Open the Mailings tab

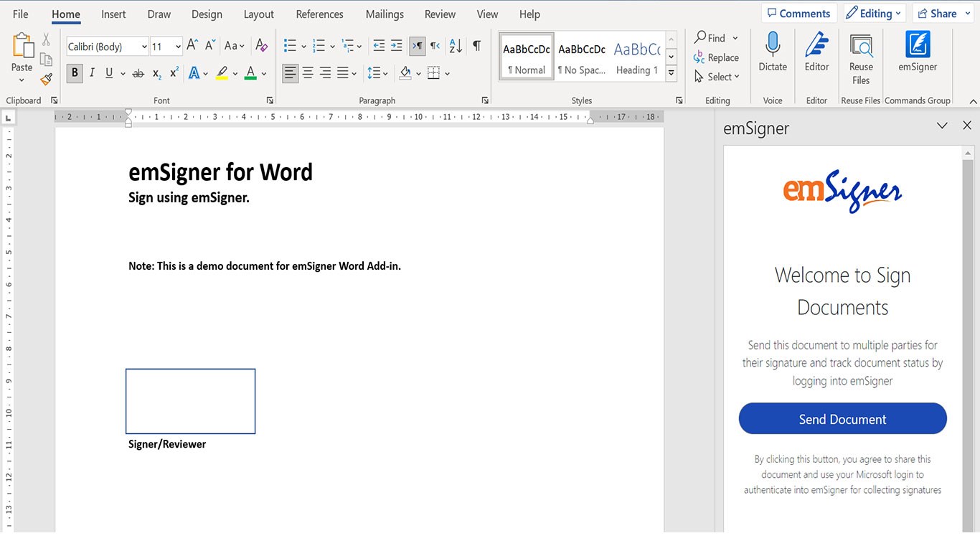coord(385,14)
